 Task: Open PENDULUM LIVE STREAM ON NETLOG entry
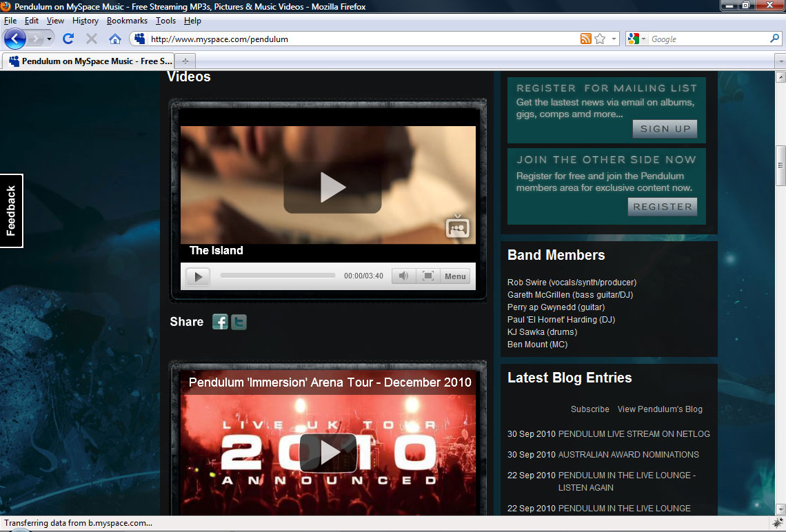point(634,434)
